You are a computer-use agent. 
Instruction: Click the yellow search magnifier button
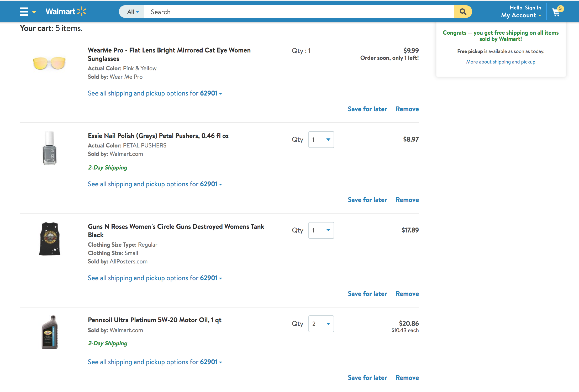tap(463, 12)
